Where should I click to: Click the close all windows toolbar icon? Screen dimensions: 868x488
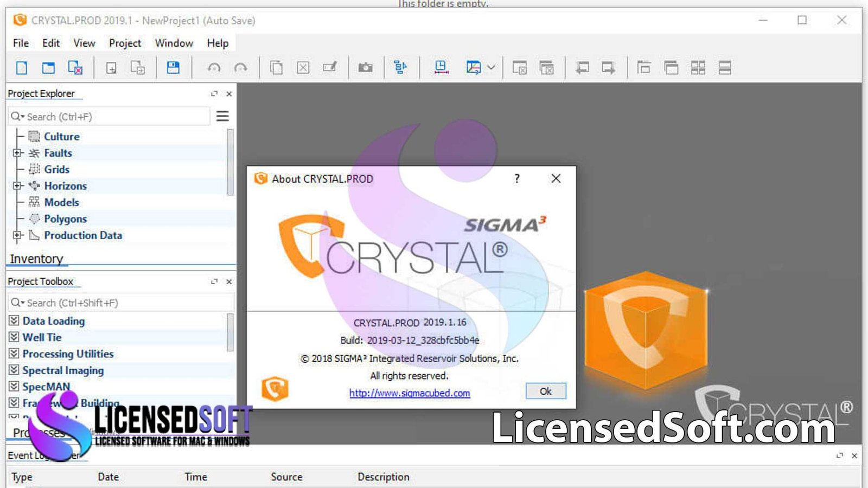(546, 68)
